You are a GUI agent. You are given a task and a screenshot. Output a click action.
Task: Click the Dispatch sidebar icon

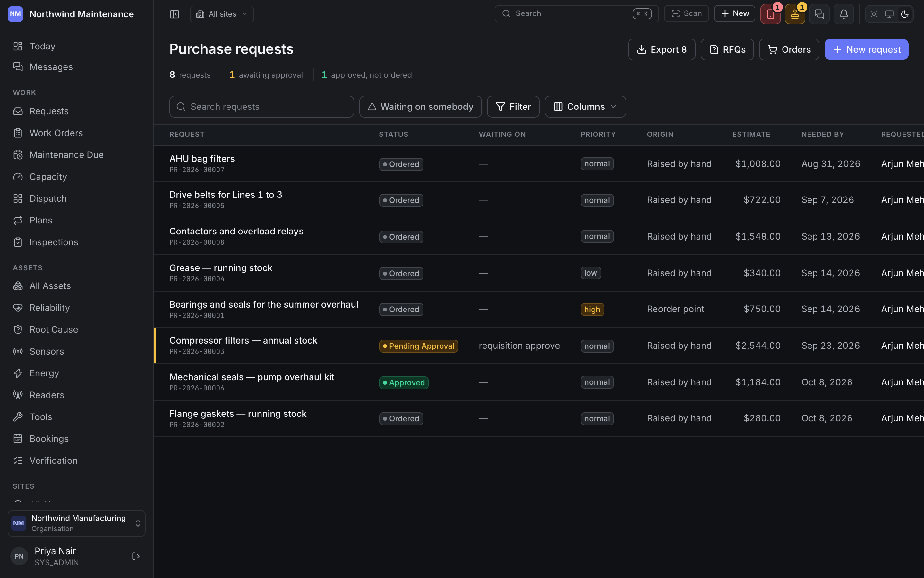18,198
